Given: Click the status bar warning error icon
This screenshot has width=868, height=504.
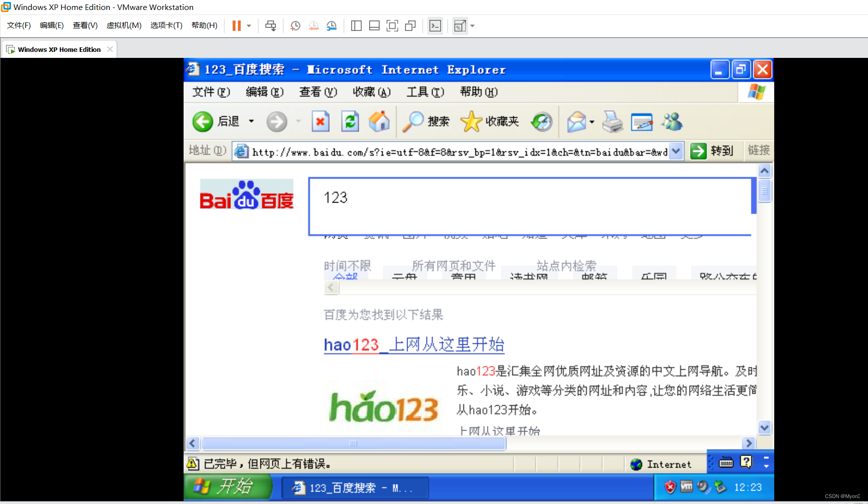Looking at the screenshot, I should (193, 464).
